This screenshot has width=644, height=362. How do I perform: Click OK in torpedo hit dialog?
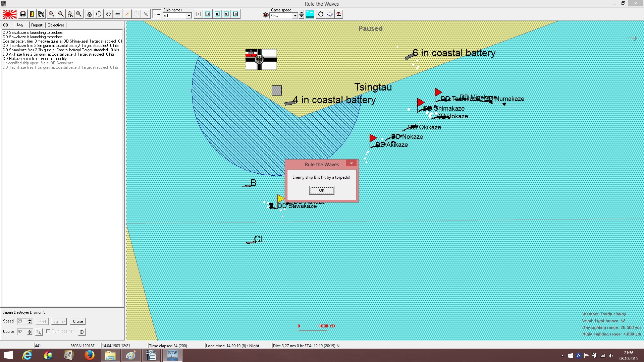pos(322,190)
